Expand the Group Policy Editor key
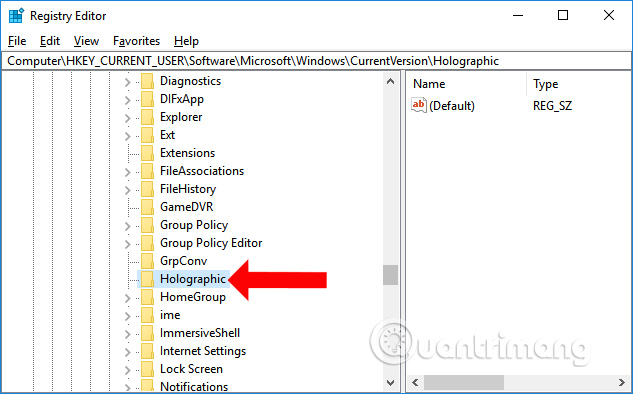The image size is (633, 394). tap(128, 244)
